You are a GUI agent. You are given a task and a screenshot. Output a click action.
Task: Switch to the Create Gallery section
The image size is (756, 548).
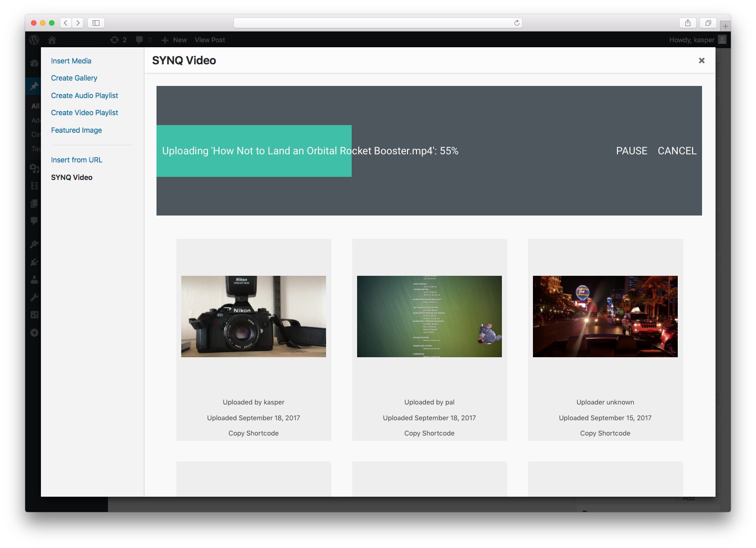pos(74,78)
